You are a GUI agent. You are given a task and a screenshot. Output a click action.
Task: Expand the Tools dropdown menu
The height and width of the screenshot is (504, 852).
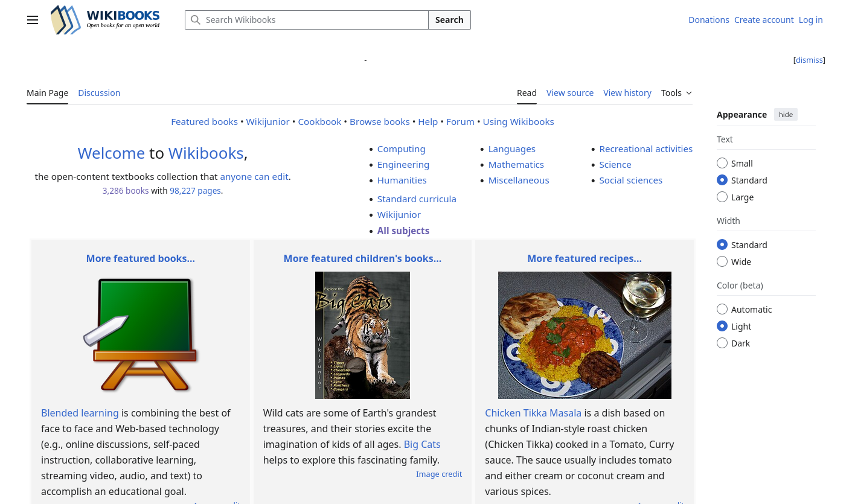coord(676,93)
